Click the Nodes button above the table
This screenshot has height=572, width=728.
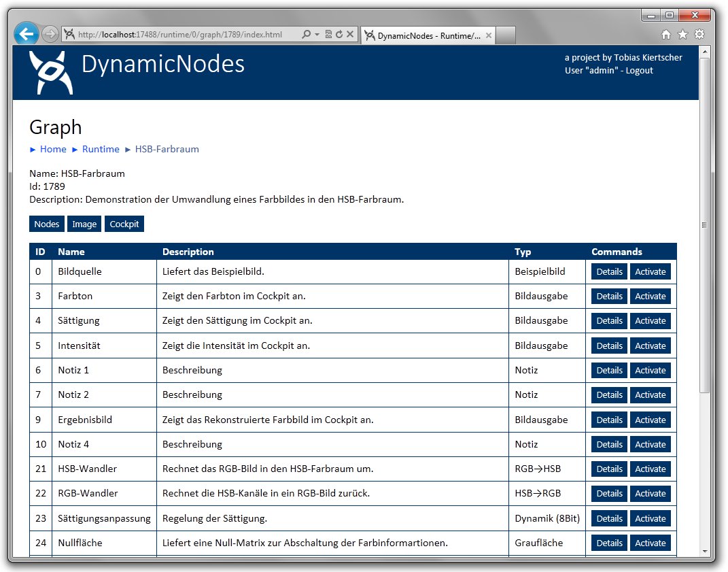pos(47,224)
